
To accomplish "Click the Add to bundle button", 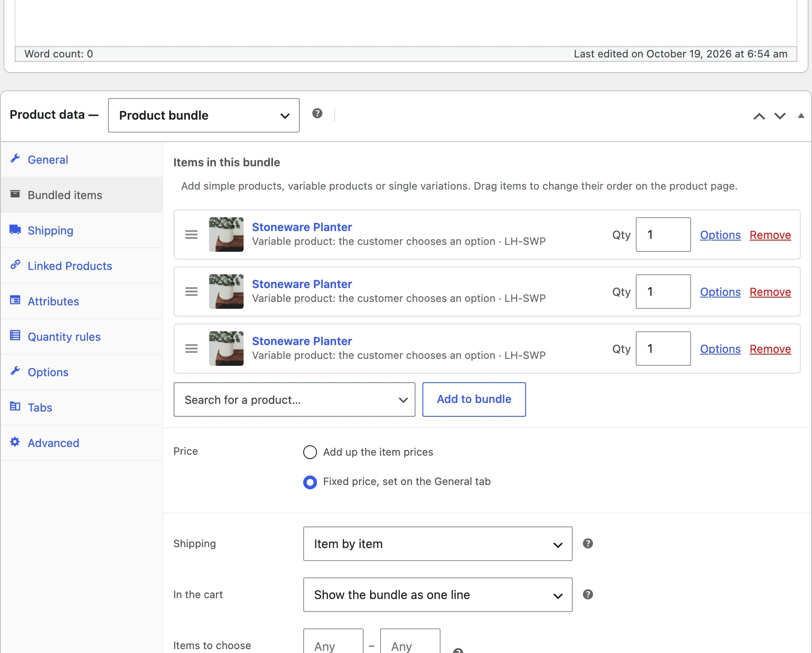I will click(x=474, y=399).
